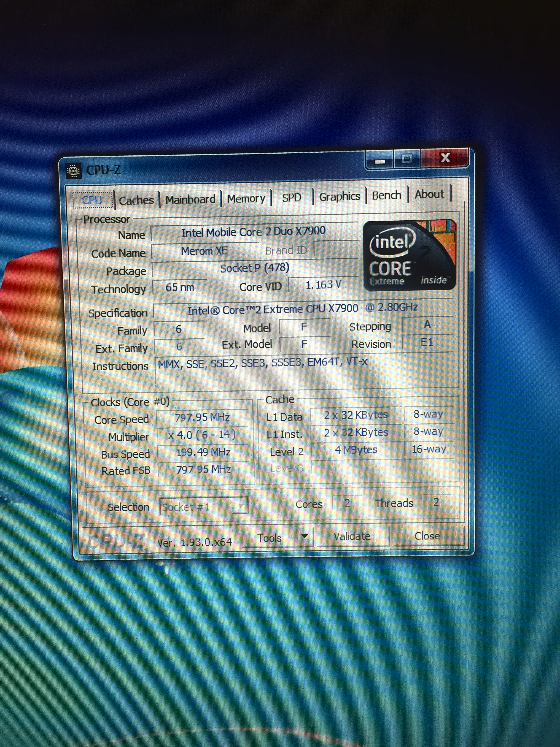Click the Intel Core 2 Extreme logo
The width and height of the screenshot is (560, 747).
409,255
